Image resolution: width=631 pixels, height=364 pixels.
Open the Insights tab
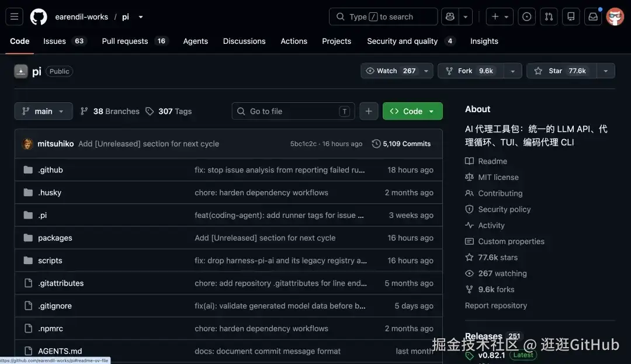click(484, 41)
